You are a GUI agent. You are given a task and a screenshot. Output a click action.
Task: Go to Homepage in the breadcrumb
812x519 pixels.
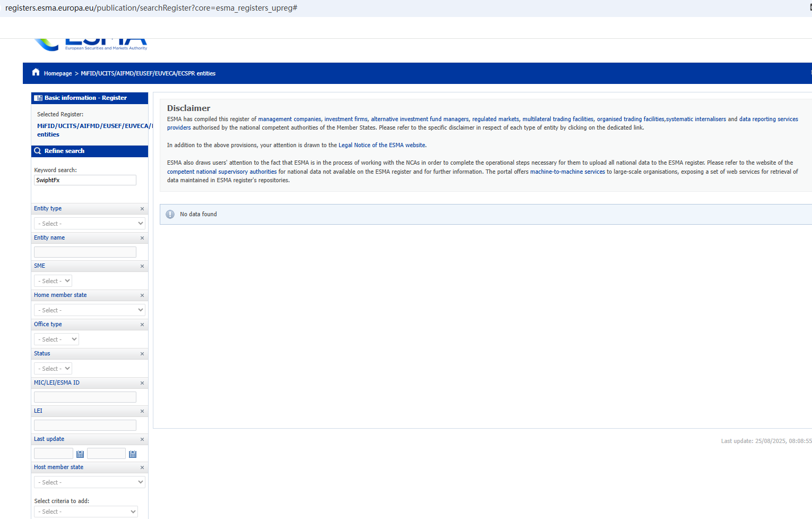pyautogui.click(x=58, y=73)
